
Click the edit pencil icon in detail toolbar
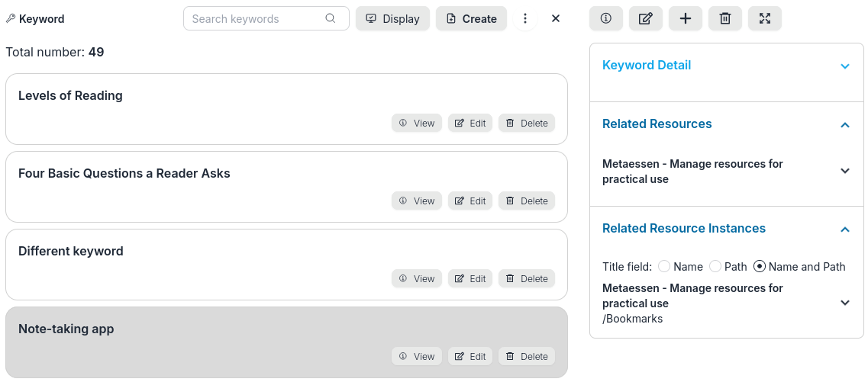click(x=646, y=18)
